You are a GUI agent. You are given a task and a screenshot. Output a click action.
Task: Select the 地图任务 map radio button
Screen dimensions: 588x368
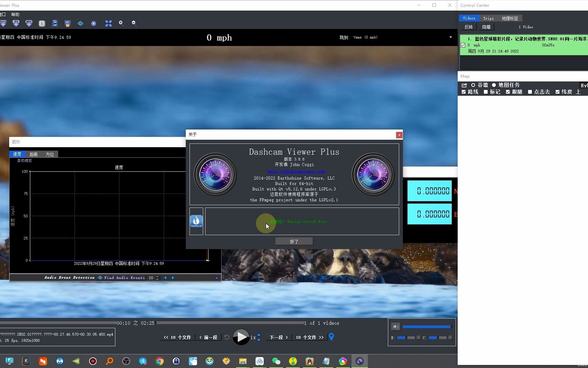click(494, 85)
